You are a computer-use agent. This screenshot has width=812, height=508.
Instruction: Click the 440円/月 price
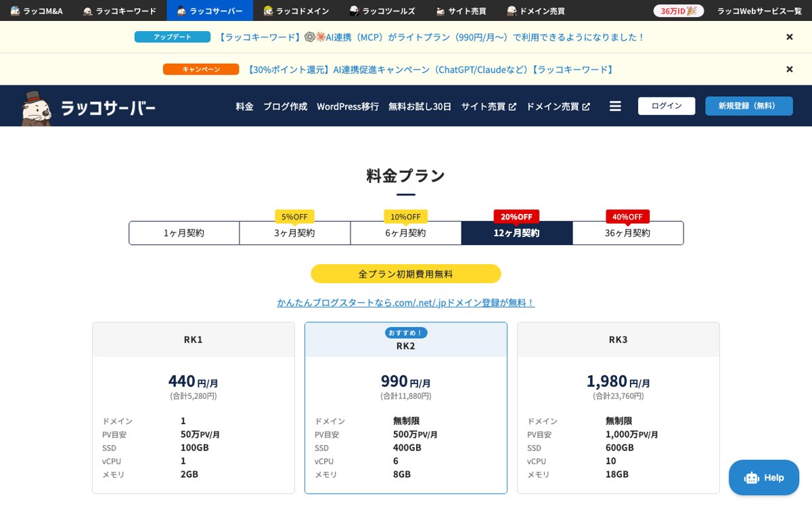[194, 381]
